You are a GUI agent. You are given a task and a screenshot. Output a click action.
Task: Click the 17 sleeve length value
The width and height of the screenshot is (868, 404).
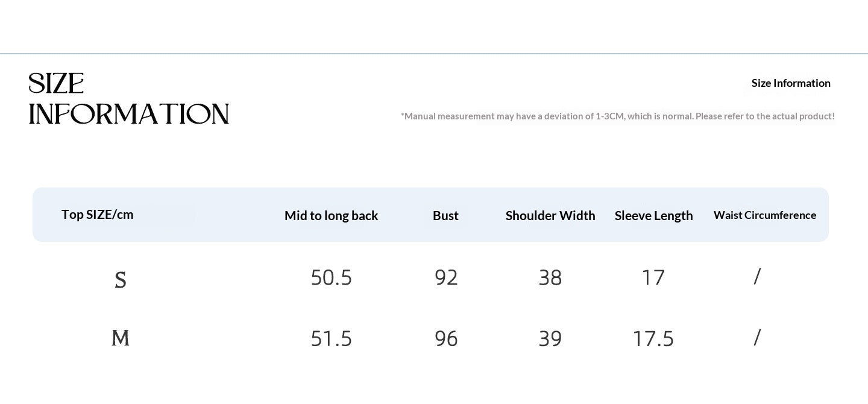[653, 277]
